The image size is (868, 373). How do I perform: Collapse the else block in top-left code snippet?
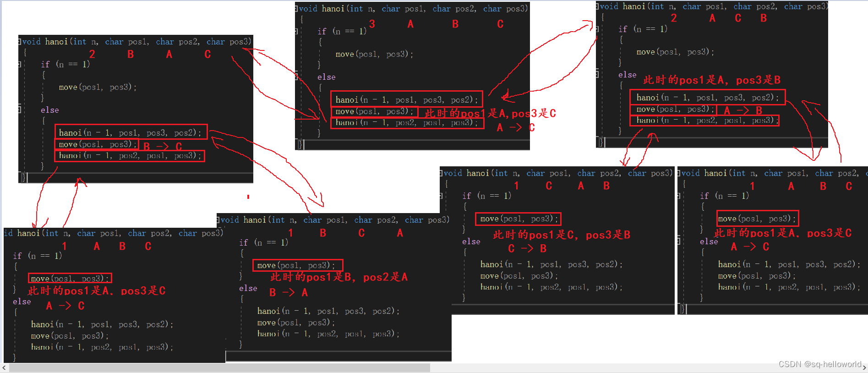(20, 109)
